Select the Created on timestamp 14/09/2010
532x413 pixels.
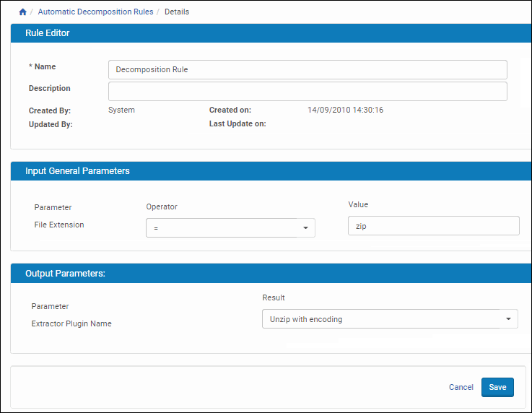[345, 110]
